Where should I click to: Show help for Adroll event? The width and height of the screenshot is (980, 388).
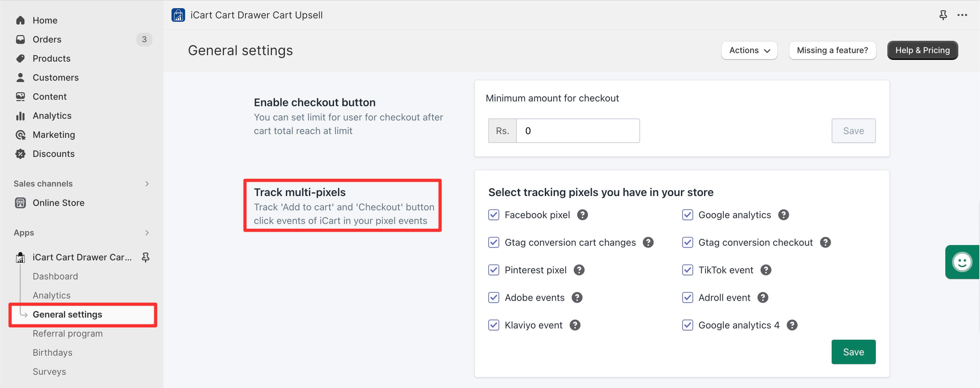(x=763, y=297)
